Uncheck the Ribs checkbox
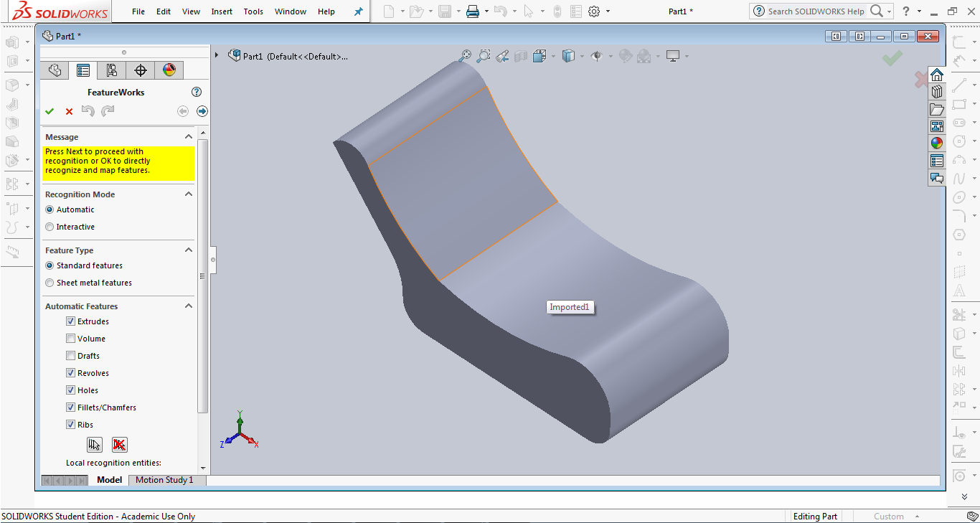Image resolution: width=980 pixels, height=523 pixels. (x=70, y=425)
